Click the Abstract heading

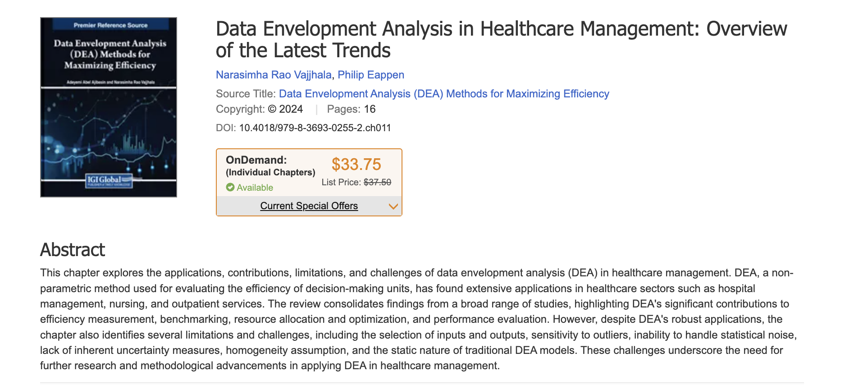[x=73, y=250]
